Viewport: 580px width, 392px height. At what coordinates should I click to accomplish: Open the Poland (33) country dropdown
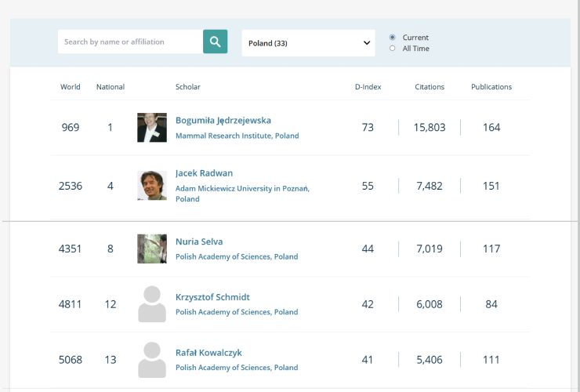(x=308, y=43)
